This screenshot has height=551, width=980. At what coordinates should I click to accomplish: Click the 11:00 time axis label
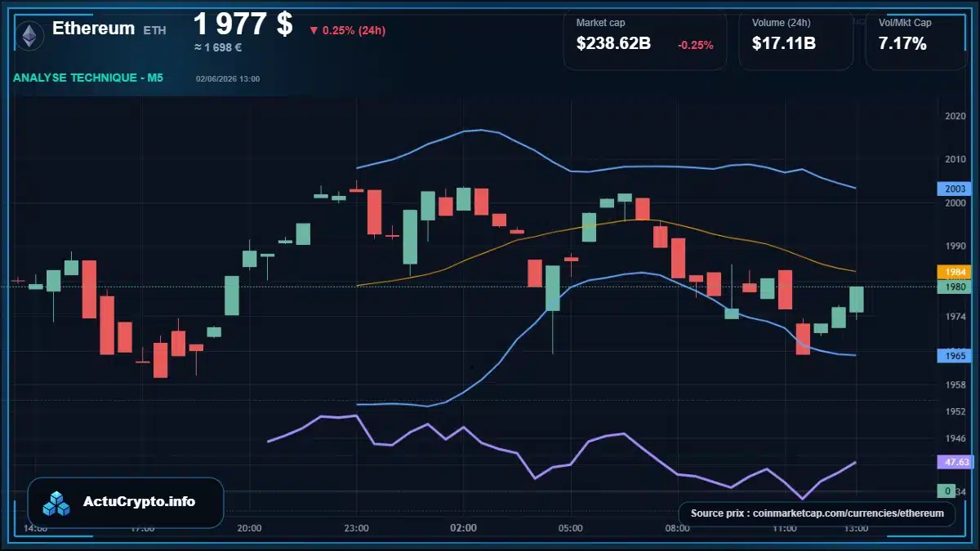[x=784, y=528]
